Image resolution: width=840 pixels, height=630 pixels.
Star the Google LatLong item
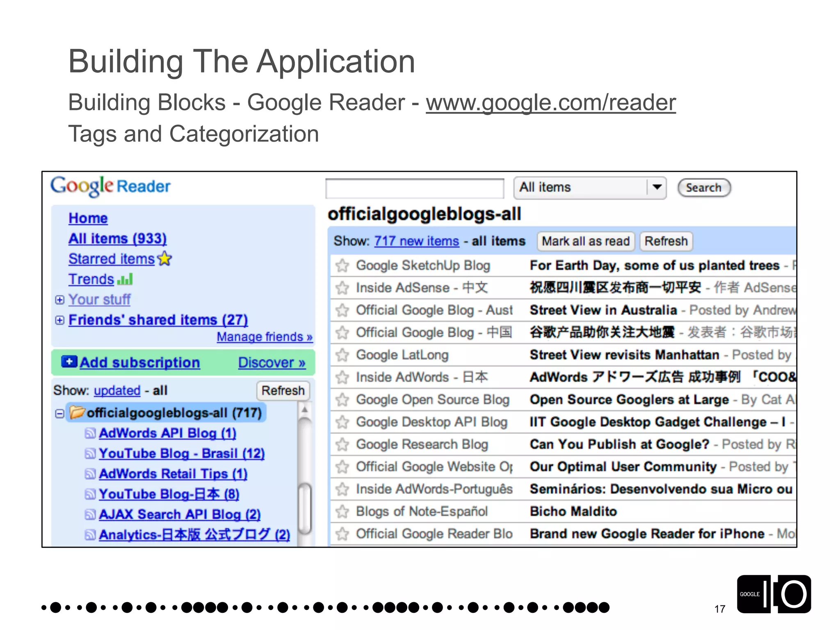pyautogui.click(x=342, y=355)
